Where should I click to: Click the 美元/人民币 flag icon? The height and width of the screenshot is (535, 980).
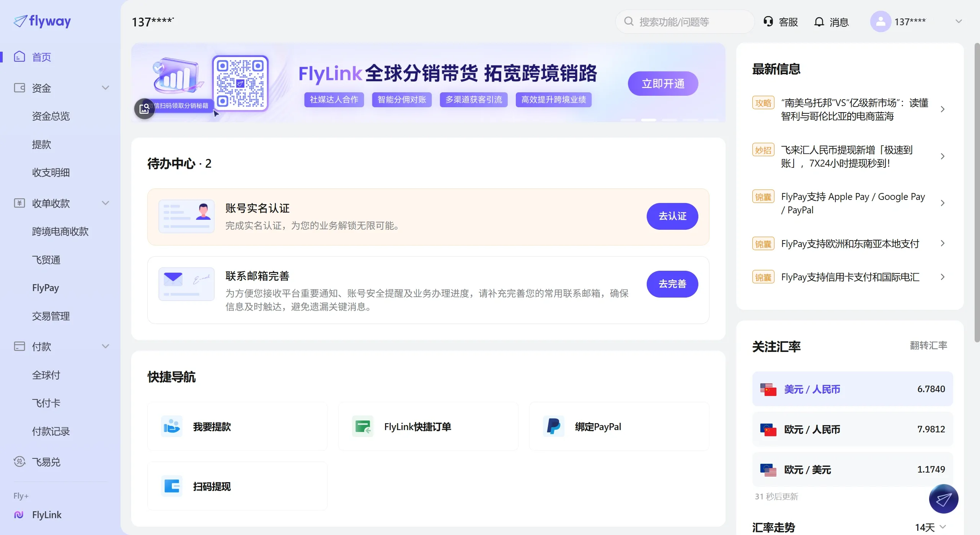pos(768,389)
